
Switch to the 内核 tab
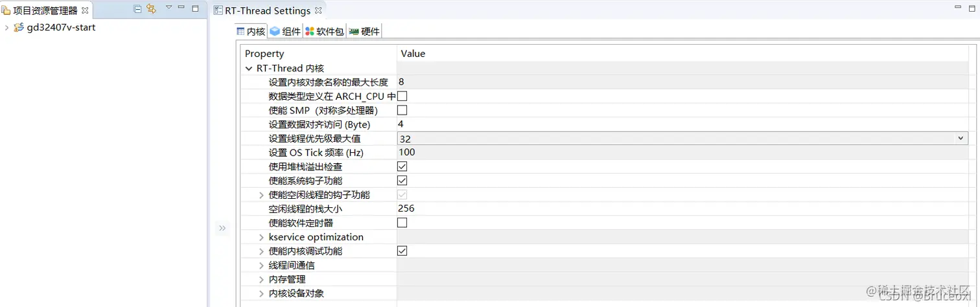click(x=251, y=31)
